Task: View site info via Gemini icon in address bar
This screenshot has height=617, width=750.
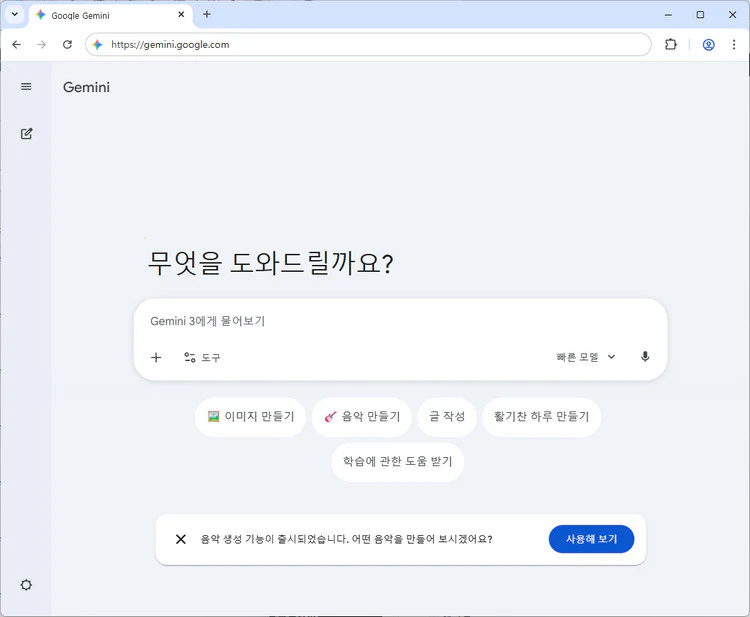Action: pos(98,44)
